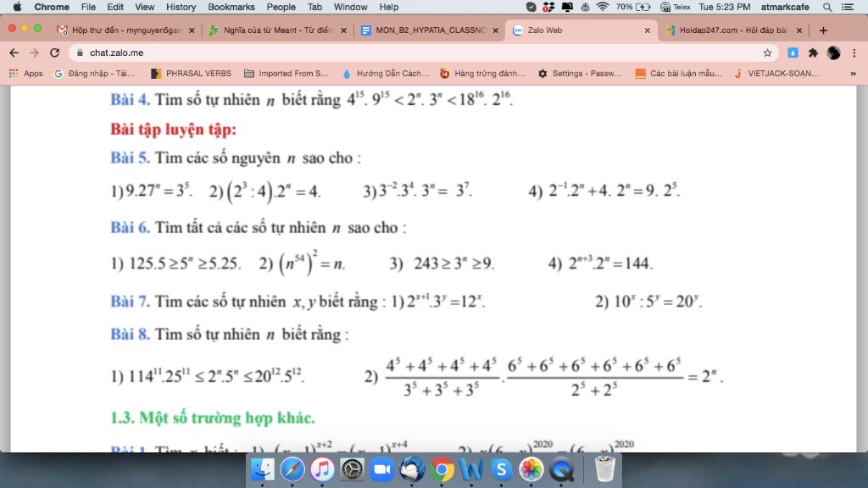868x488 pixels.
Task: Open the Imported From S... bookmarks folder
Action: click(287, 74)
